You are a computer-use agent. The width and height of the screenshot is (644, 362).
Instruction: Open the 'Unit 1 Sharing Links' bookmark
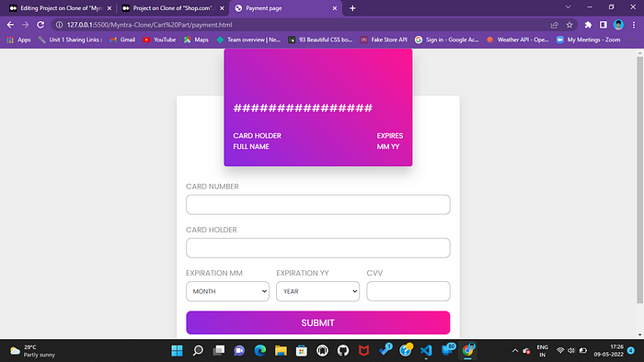click(70, 40)
